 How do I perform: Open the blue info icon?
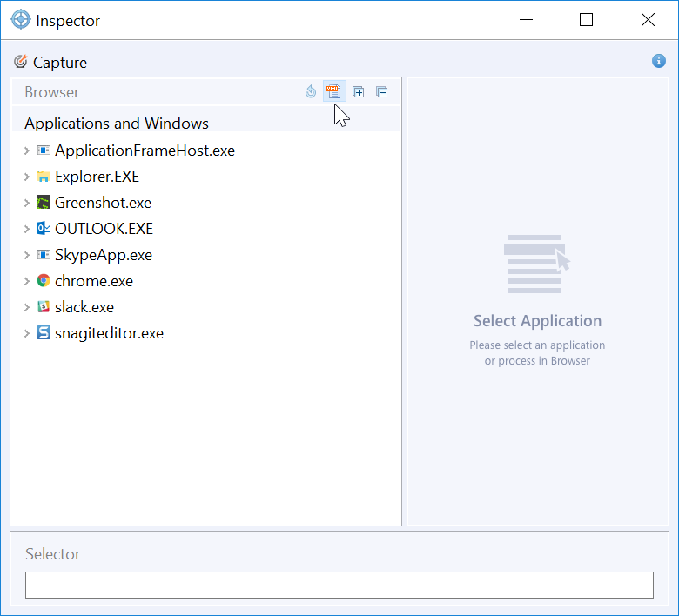coord(659,61)
